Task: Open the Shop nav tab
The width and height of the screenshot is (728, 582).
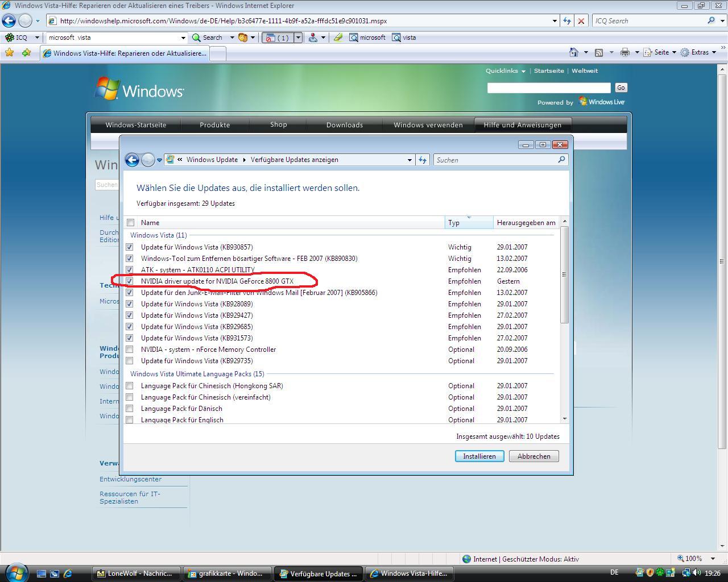Action: tap(279, 125)
